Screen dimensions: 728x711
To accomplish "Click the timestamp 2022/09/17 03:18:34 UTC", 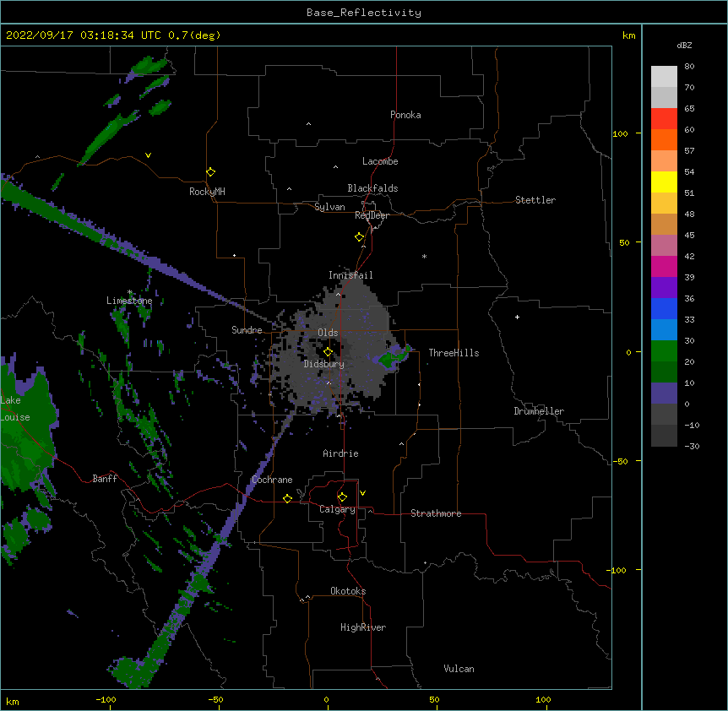I will click(x=83, y=35).
